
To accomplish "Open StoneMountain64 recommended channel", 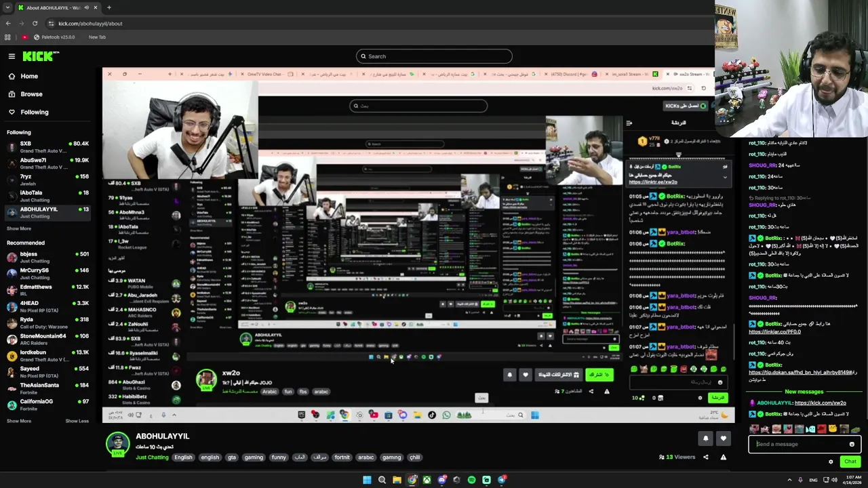I will [x=47, y=339].
